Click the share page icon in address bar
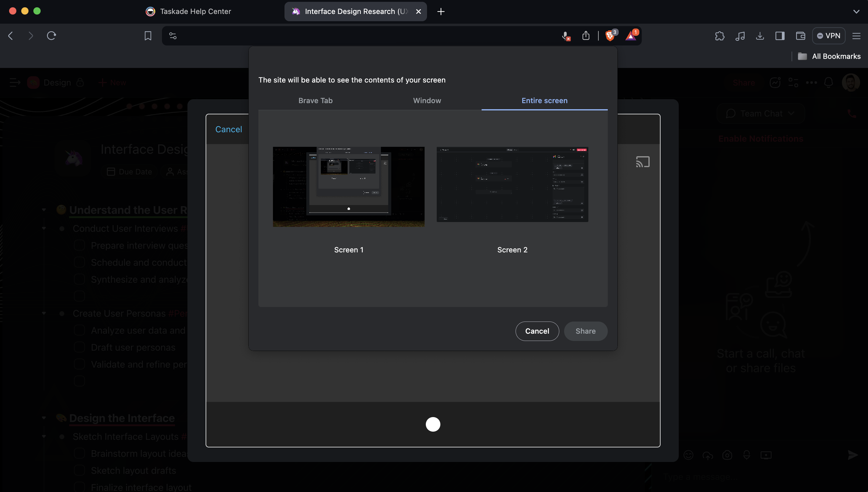 [586, 36]
